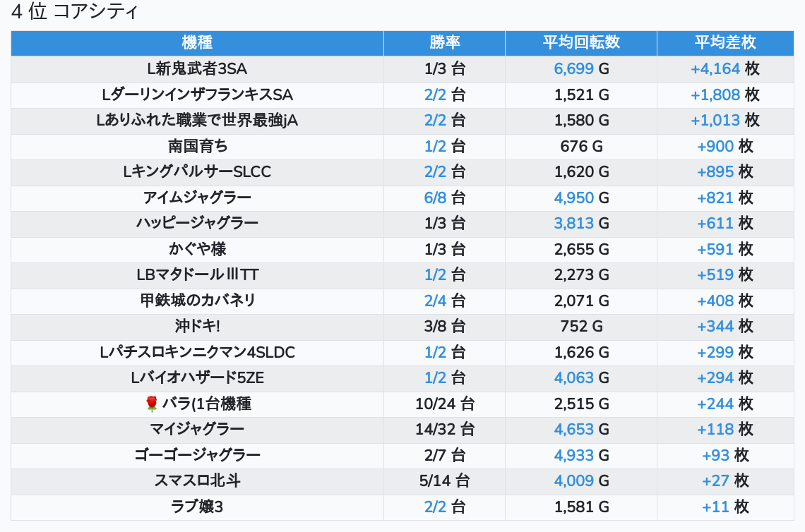
Task: Sort by the 機種 column header
Action: [x=197, y=42]
